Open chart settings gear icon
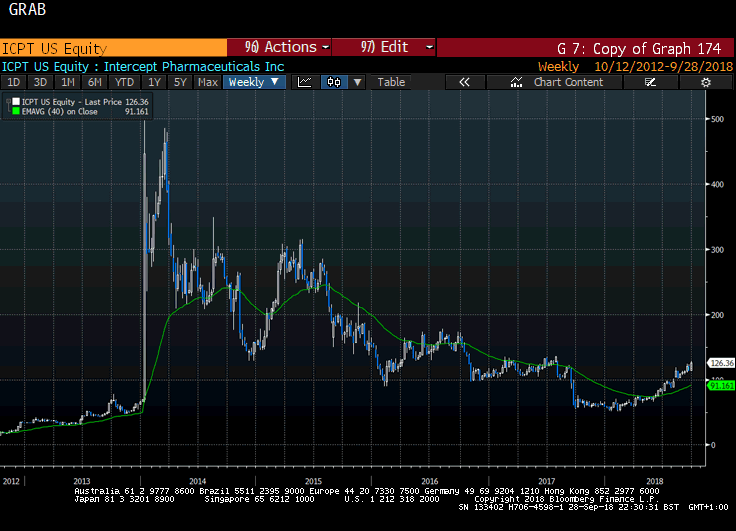Viewport: 736px width, 531px height. [705, 82]
